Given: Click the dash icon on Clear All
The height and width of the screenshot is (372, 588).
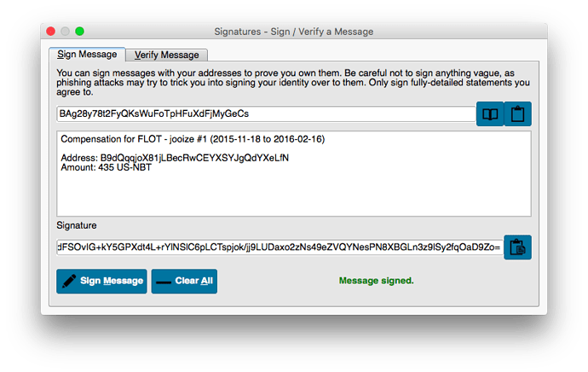Looking at the screenshot, I should pyautogui.click(x=164, y=282).
